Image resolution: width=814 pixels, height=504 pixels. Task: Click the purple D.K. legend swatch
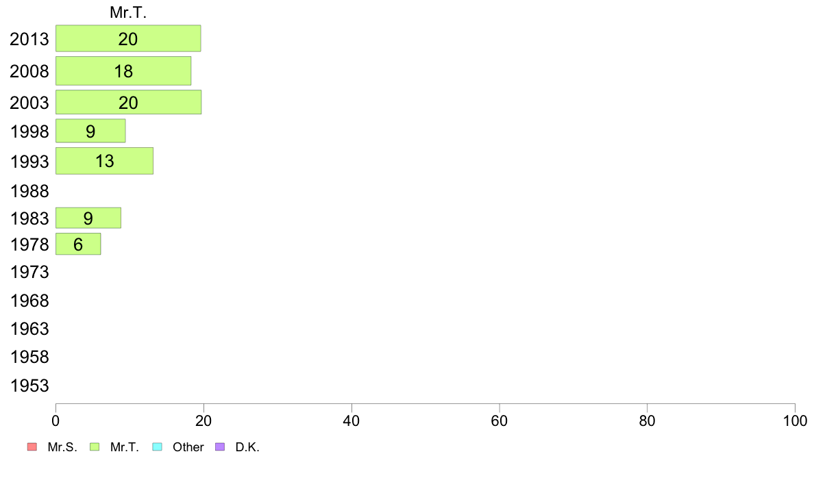(x=220, y=447)
